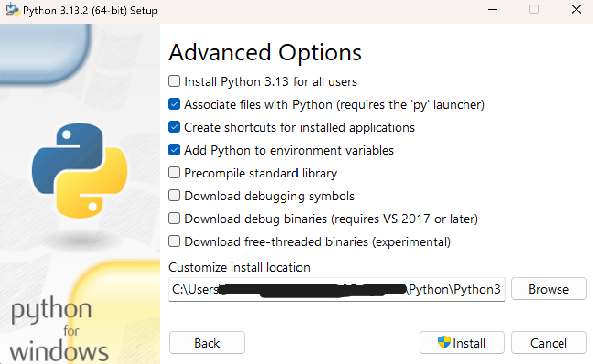Disable Create shortcuts for installed applications

(174, 127)
